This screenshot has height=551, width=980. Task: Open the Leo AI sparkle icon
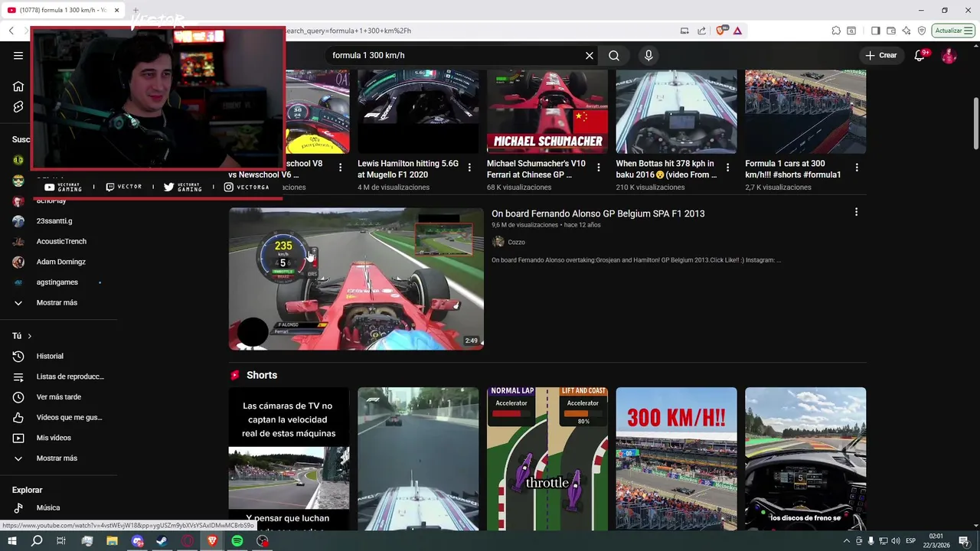[x=906, y=31]
